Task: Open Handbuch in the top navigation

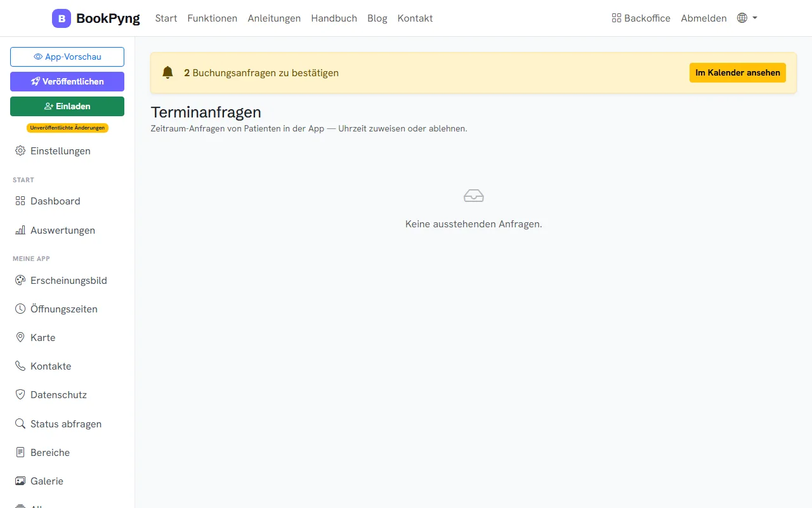Action: [334, 18]
